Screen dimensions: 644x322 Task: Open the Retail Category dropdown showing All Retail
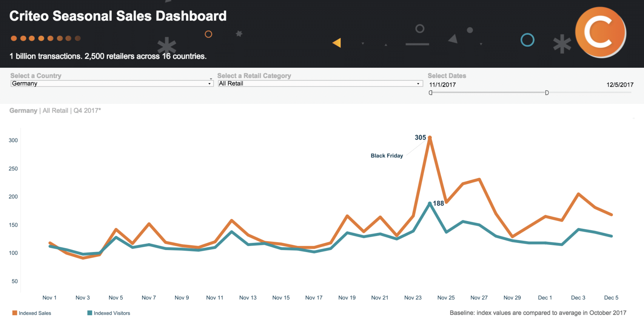click(x=320, y=84)
